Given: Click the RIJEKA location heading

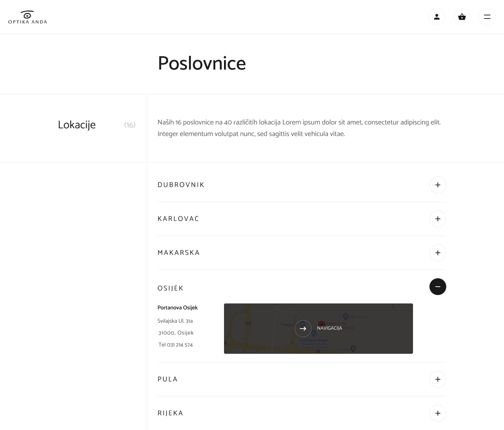Looking at the screenshot, I should (170, 413).
